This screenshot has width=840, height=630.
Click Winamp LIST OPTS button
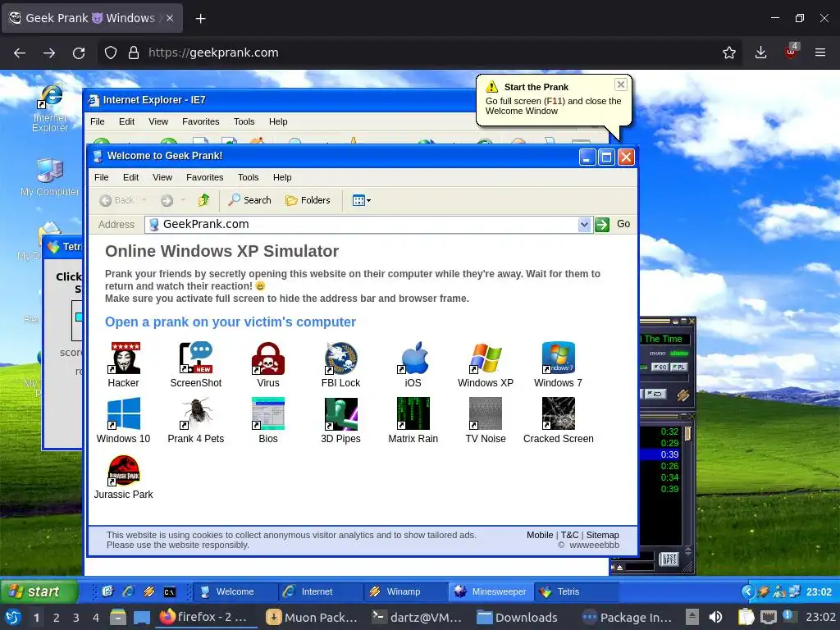(669, 559)
